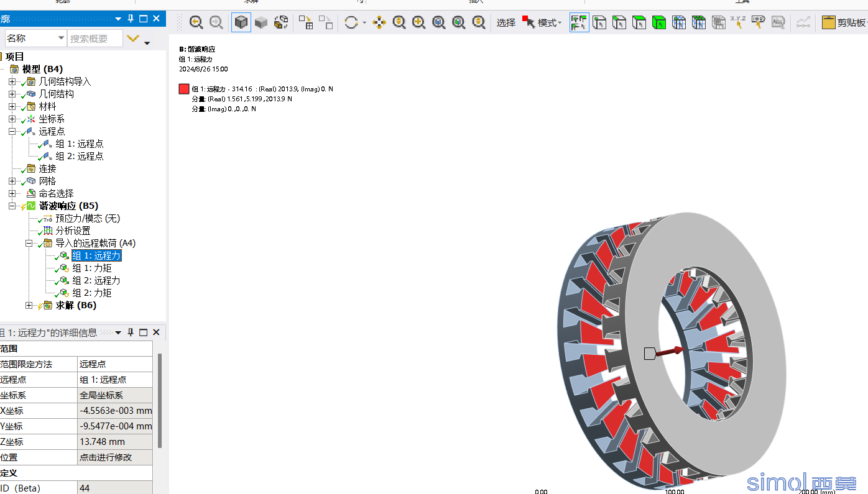Click the mesh element face filter
868x494 pixels.
(699, 22)
